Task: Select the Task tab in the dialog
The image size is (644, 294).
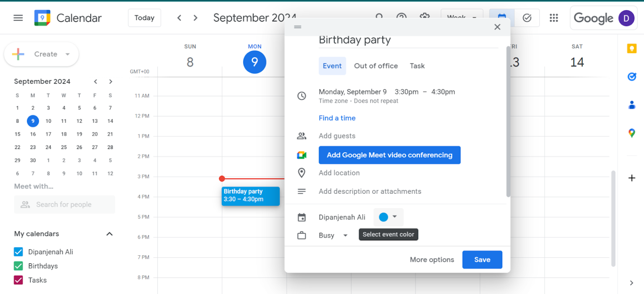Action: pyautogui.click(x=417, y=66)
